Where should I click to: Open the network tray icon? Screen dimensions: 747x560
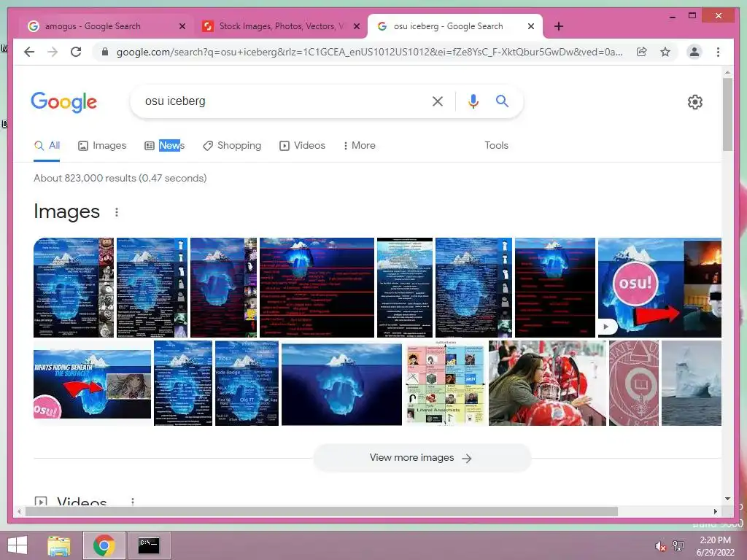(678, 546)
